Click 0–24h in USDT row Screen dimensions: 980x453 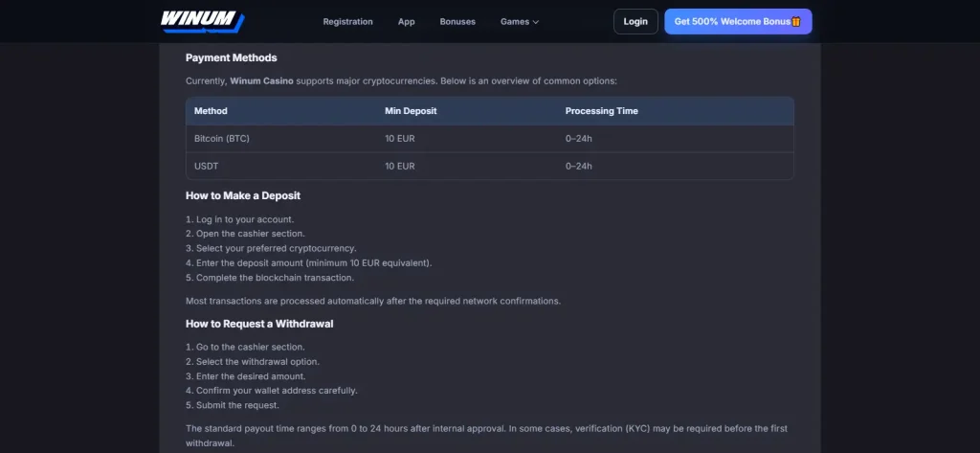tap(579, 166)
